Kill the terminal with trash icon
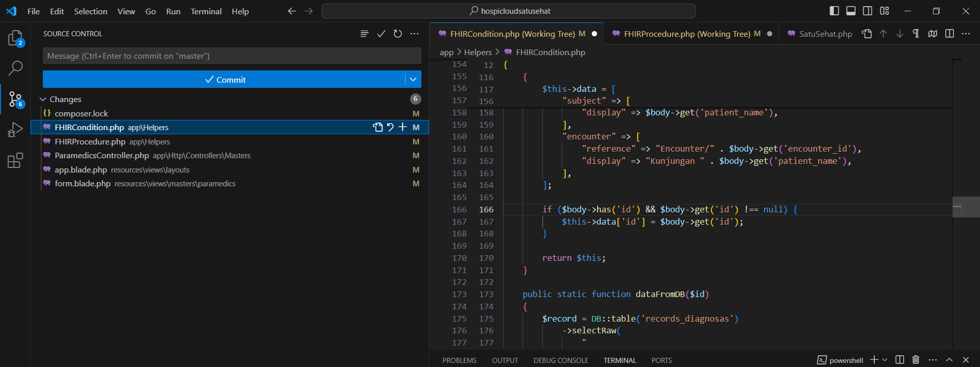 click(916, 360)
